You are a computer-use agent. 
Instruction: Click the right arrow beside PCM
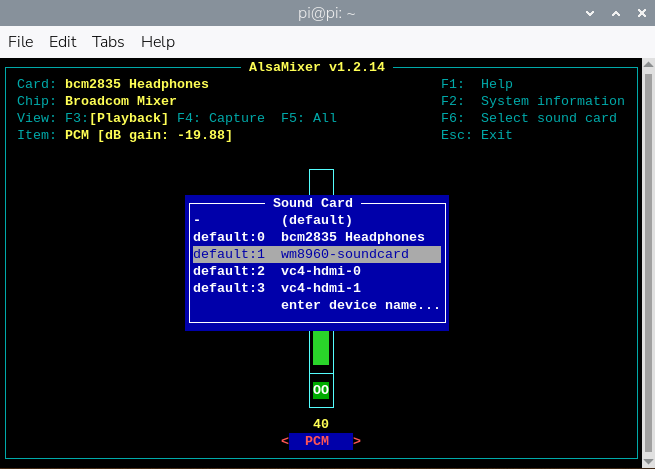tap(357, 441)
